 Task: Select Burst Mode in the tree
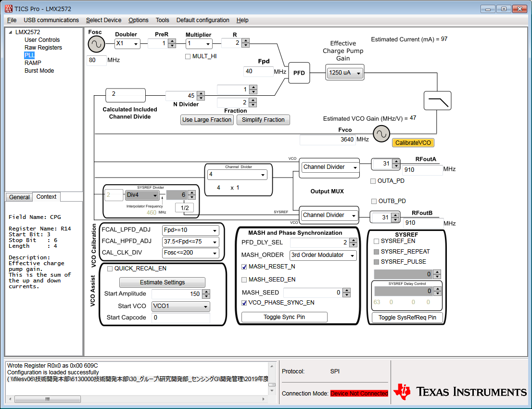pos(39,71)
